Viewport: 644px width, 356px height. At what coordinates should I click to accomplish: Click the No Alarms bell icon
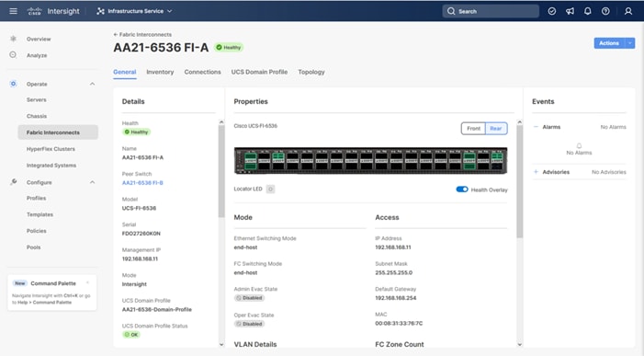pyautogui.click(x=579, y=146)
